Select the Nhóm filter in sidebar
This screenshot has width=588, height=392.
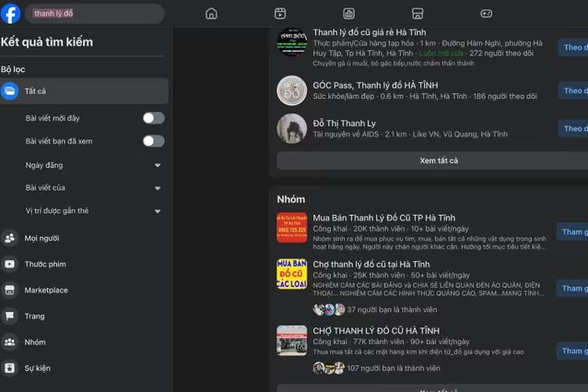click(84, 342)
